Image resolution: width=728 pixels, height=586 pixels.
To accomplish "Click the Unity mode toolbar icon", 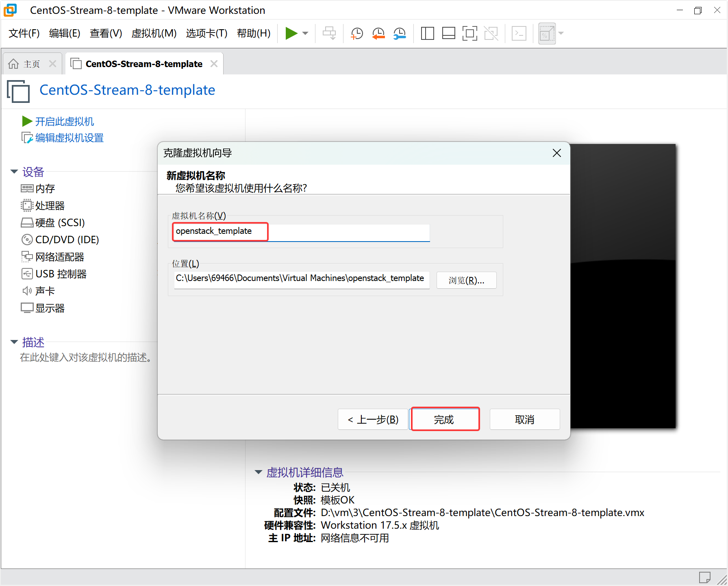I will [x=491, y=33].
